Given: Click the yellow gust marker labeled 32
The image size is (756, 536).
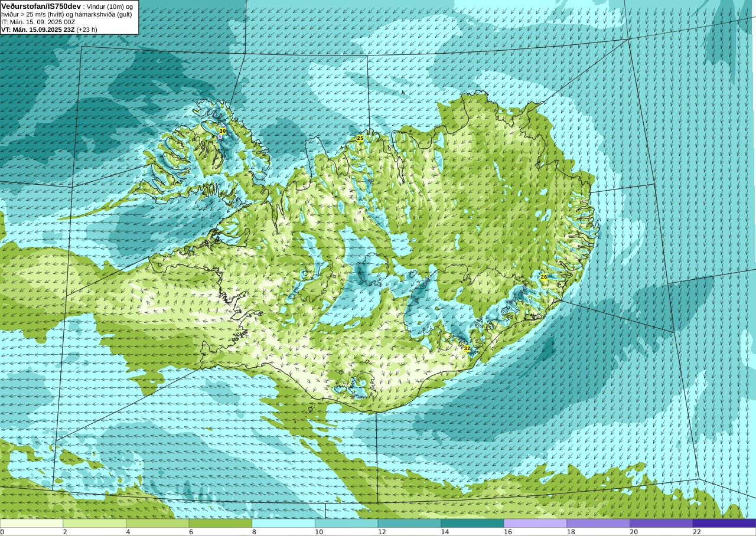Looking at the screenshot, I should point(467,348).
